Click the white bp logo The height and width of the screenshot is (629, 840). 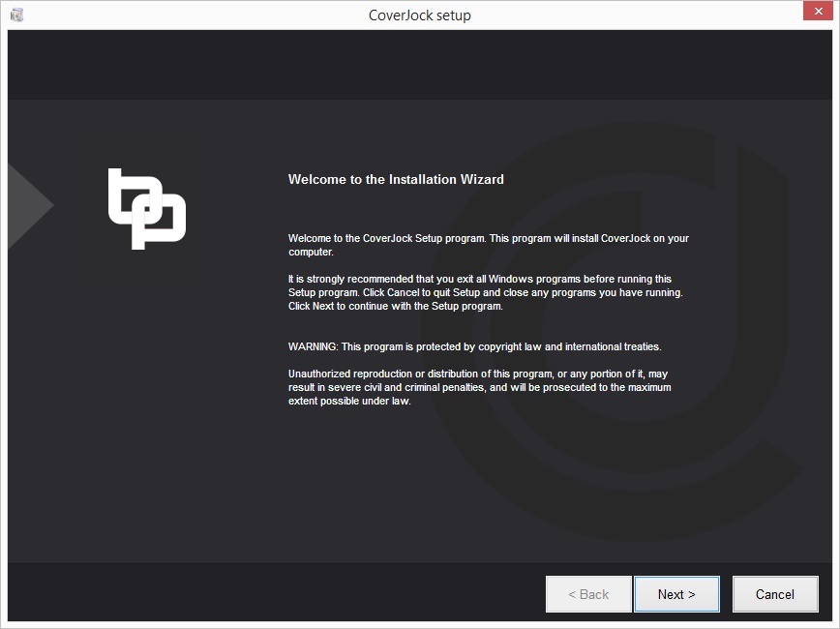click(x=147, y=209)
